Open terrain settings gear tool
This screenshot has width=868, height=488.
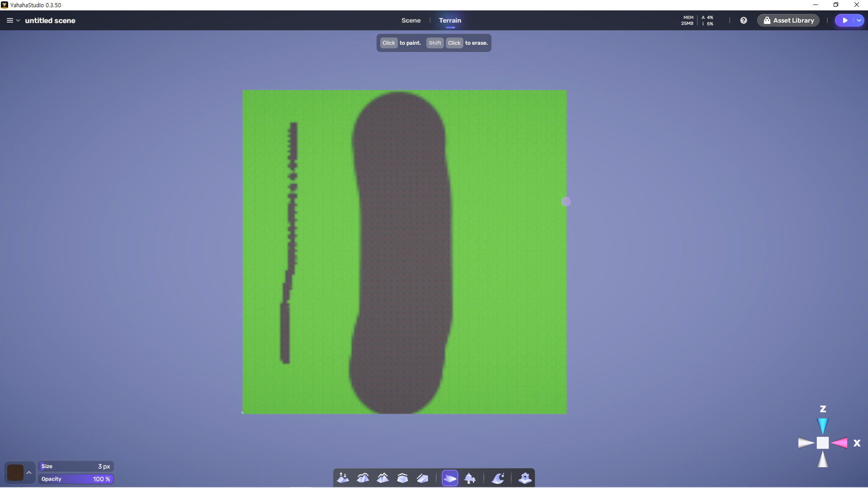(525, 478)
